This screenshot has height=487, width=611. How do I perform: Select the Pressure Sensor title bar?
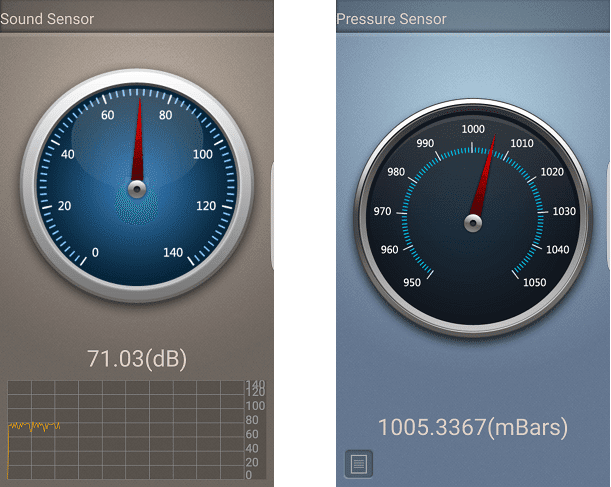pyautogui.click(x=473, y=17)
